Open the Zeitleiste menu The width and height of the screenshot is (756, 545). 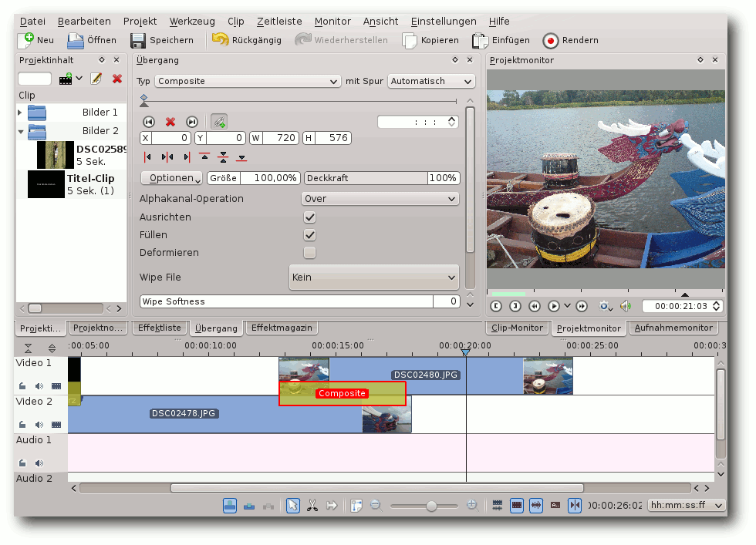tap(279, 22)
